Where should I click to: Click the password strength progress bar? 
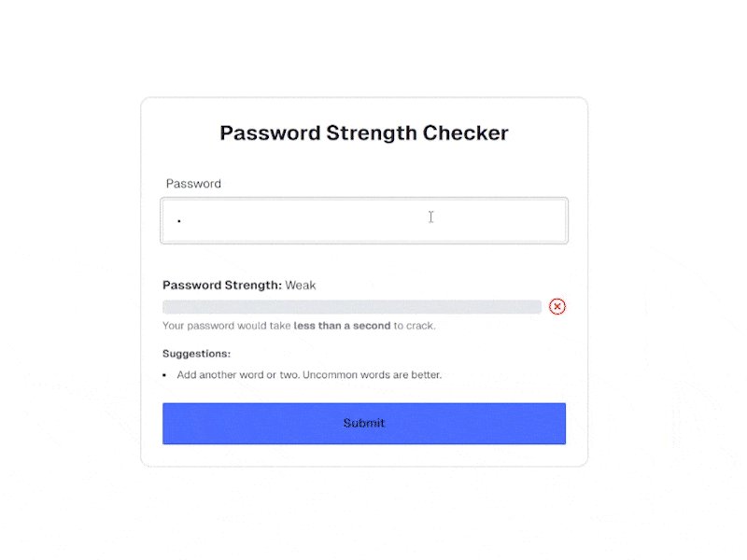[352, 306]
